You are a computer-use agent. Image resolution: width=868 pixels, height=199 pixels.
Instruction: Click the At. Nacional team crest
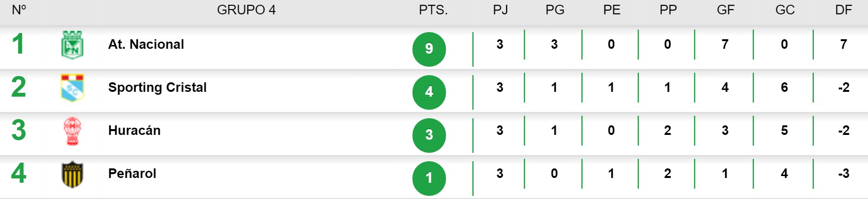click(x=72, y=45)
